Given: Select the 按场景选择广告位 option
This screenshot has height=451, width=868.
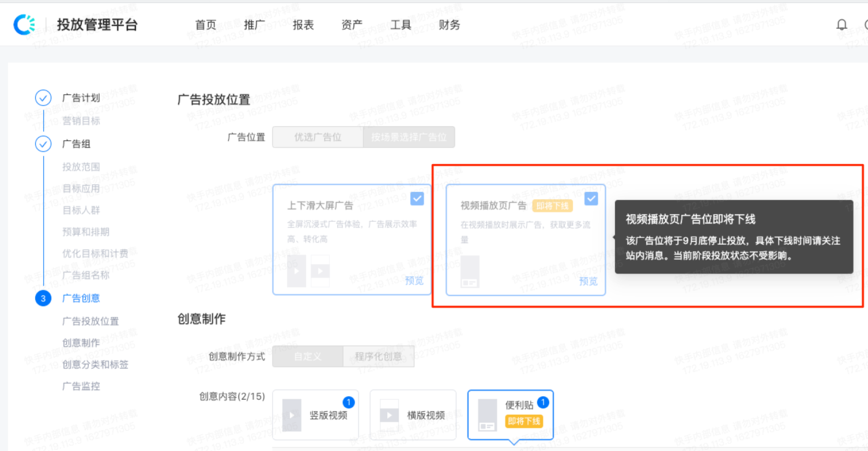Looking at the screenshot, I should (x=409, y=137).
